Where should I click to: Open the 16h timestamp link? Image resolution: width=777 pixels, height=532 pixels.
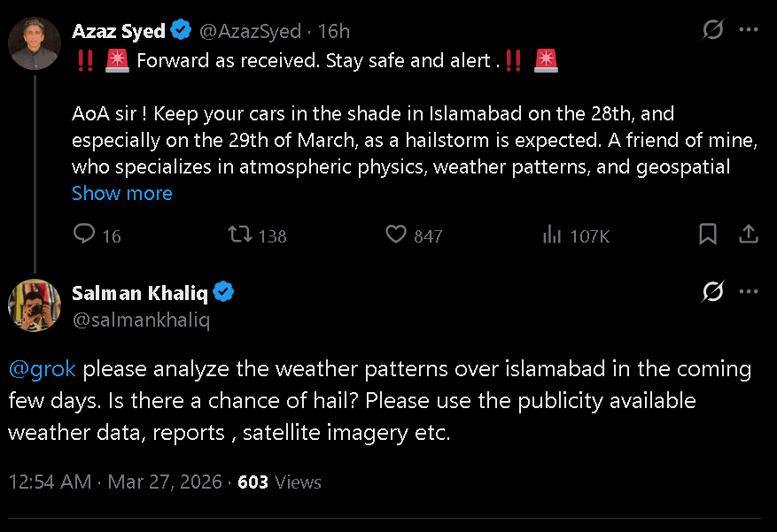pyautogui.click(x=334, y=31)
